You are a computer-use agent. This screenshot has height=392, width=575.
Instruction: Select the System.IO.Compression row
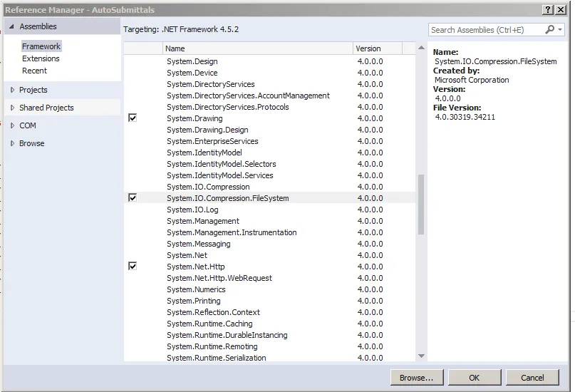[269, 187]
